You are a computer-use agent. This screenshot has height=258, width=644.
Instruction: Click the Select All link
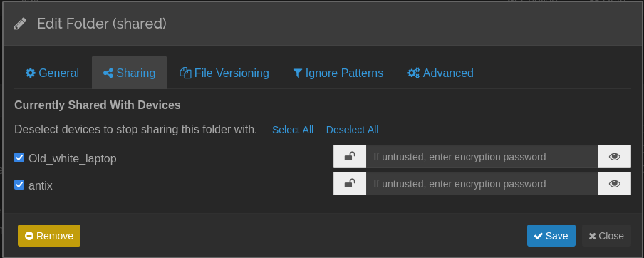[x=293, y=130]
